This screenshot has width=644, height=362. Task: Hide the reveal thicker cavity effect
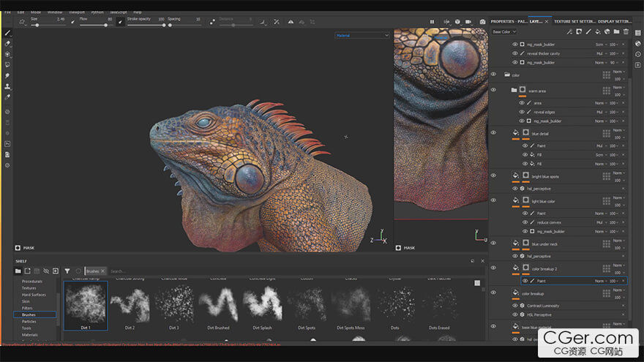coord(515,53)
